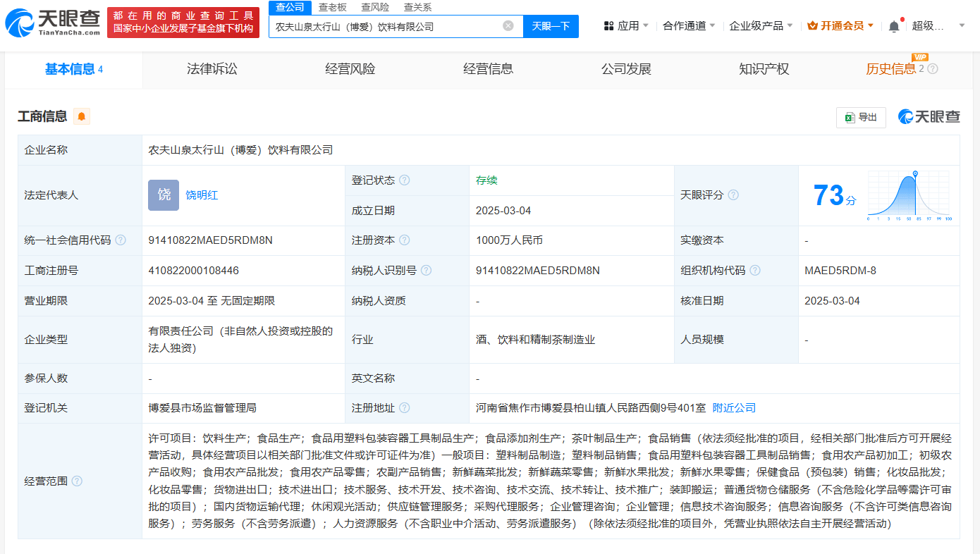Click the notification bell icon
This screenshot has height=554, width=980.
pyautogui.click(x=893, y=26)
